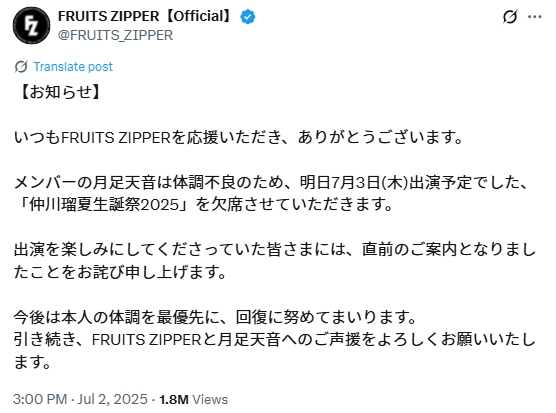Image resolution: width=556 pixels, height=413 pixels.
Task: Click the line starting 引き続き、FRUITS ZIPPER
Action: [275, 340]
